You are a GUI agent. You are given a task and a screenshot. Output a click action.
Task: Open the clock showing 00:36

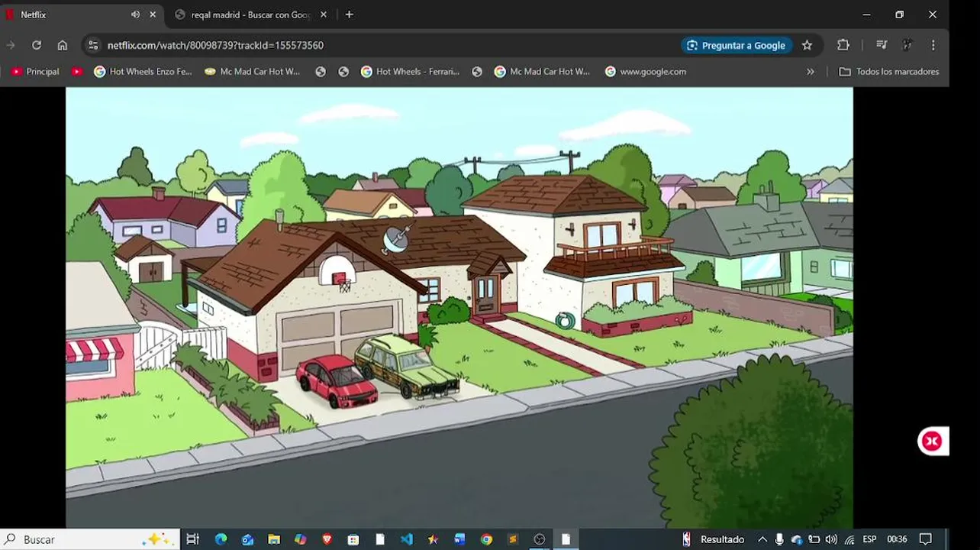click(897, 539)
